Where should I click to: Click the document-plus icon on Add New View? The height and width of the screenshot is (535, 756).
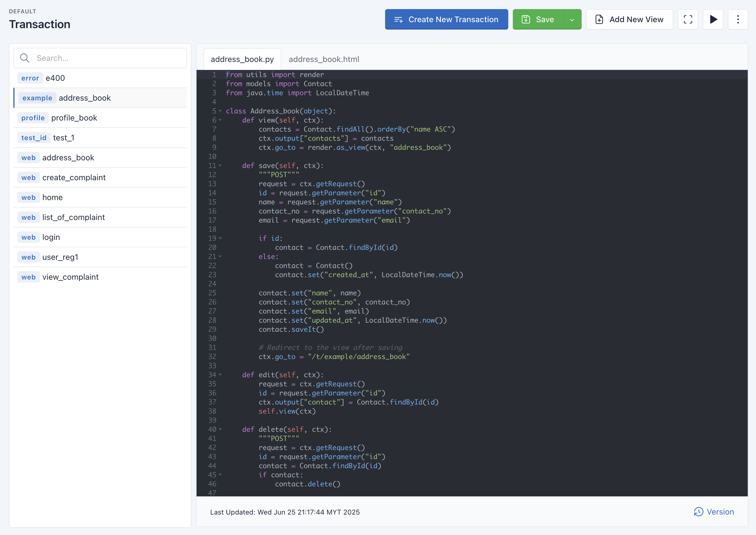[599, 19]
